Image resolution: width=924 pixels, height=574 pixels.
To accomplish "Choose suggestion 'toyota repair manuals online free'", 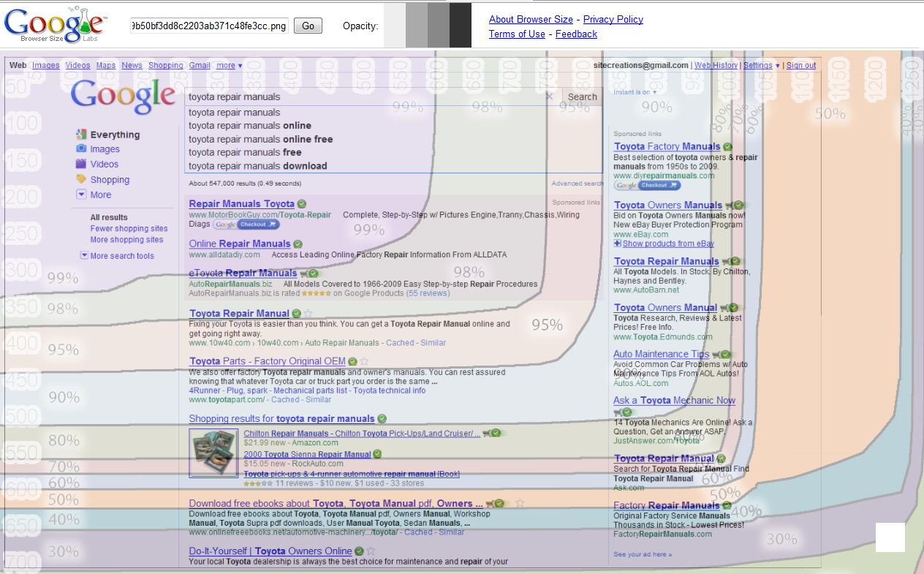I will point(260,139).
